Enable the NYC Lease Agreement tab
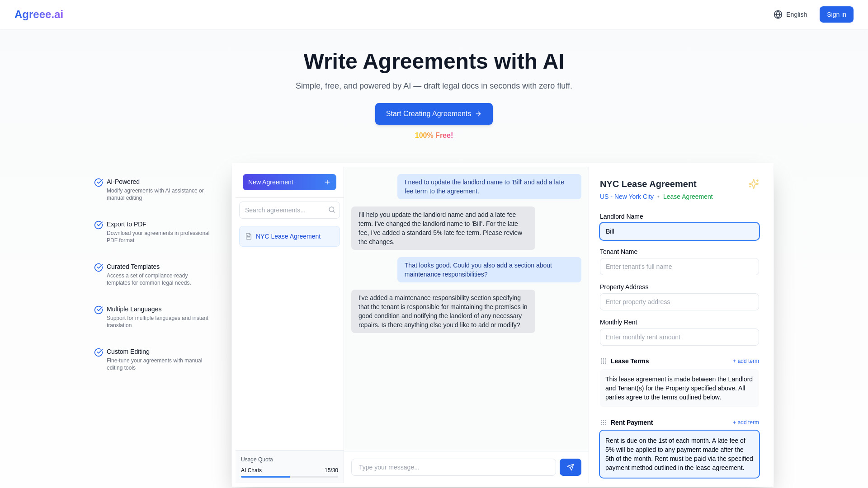Viewport: 868px width, 488px height. 289,236
